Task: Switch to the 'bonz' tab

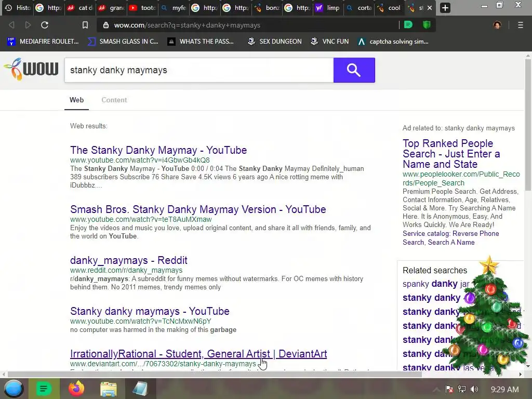Action: coord(268,8)
